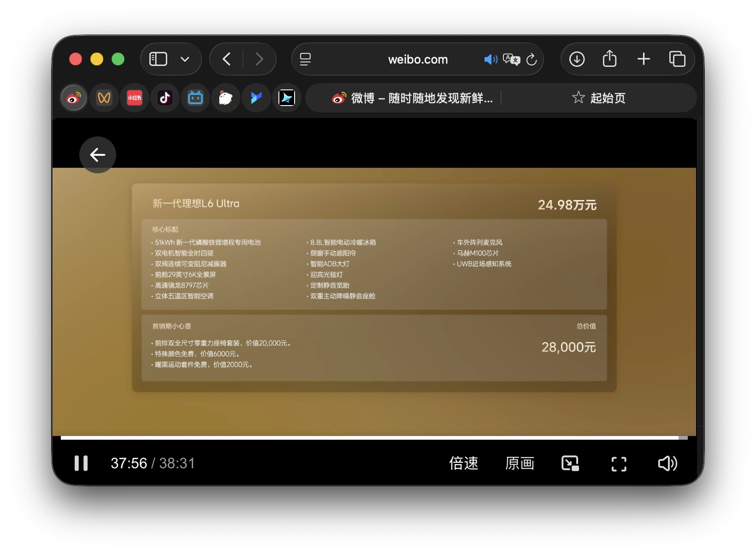Click the 37:56 elapsed time text

[x=129, y=463]
